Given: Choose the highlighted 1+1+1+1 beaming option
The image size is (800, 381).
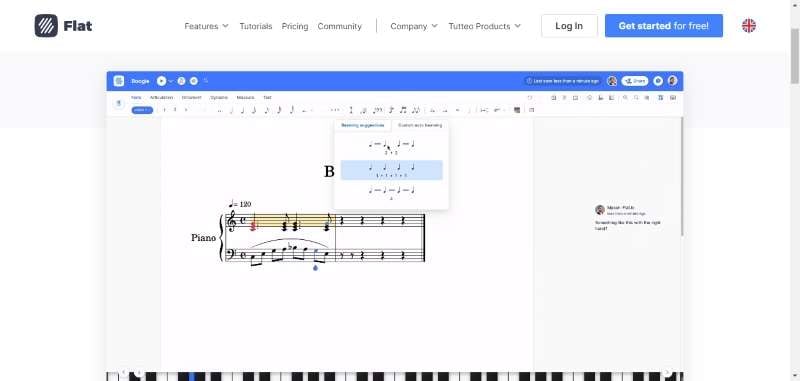Looking at the screenshot, I should pyautogui.click(x=391, y=170).
